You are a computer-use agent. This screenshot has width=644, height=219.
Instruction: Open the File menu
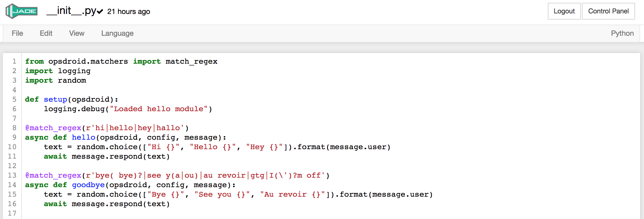(x=17, y=33)
